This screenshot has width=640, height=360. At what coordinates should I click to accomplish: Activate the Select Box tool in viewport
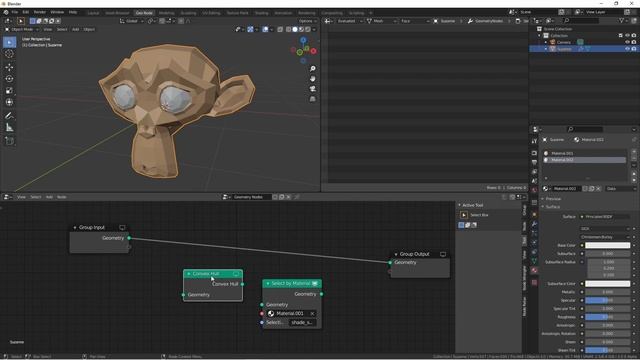coord(9,42)
